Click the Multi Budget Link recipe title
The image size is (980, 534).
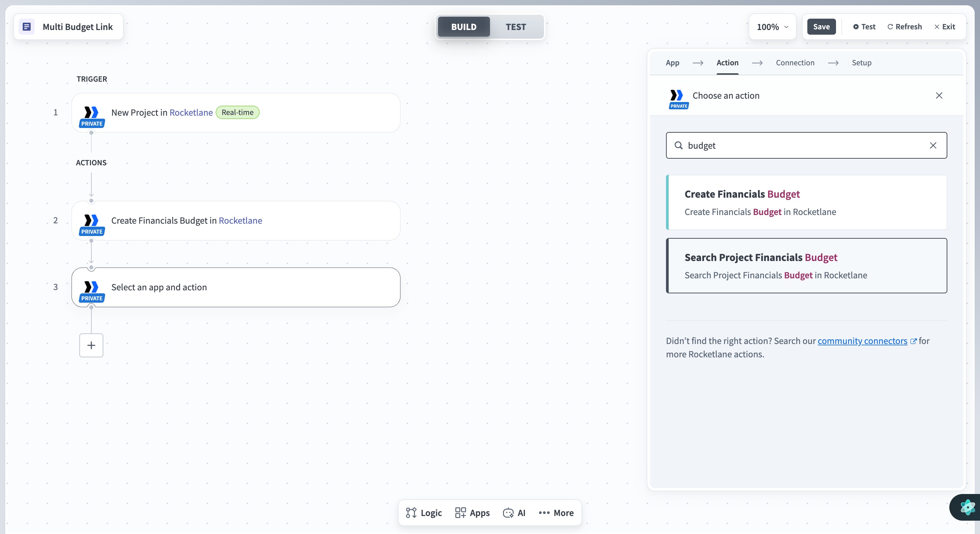(x=78, y=27)
